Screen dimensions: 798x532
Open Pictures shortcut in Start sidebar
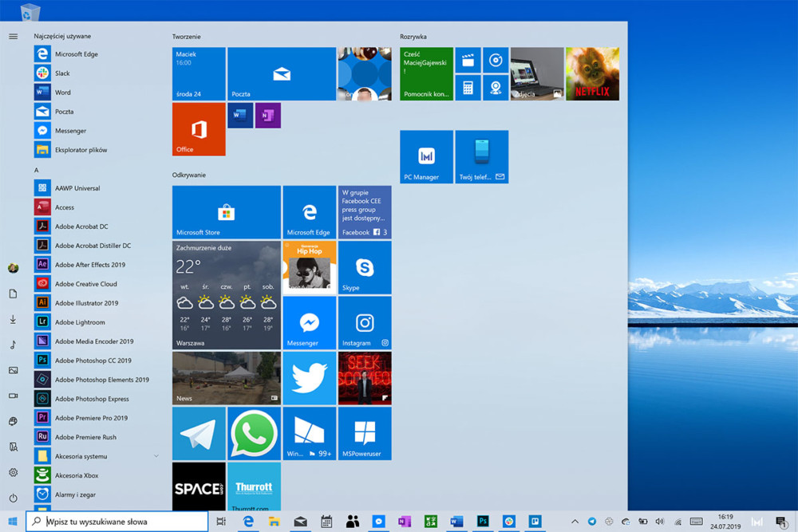pos(14,370)
